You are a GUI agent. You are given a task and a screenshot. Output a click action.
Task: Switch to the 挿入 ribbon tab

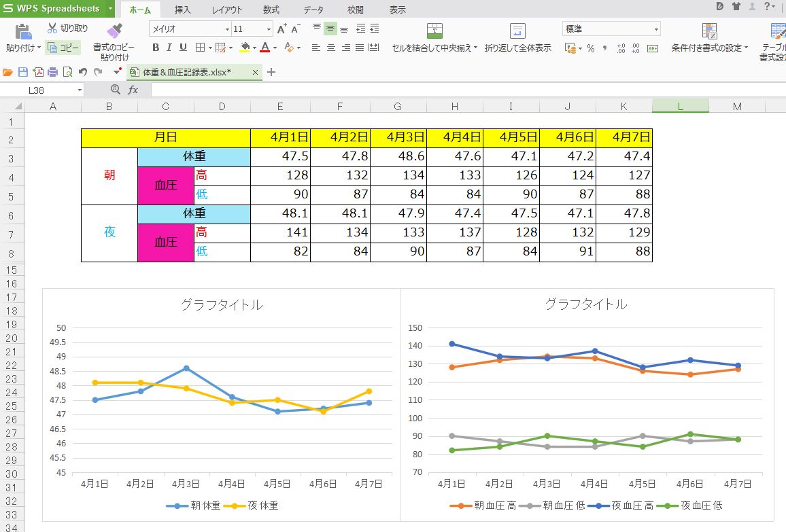182,10
